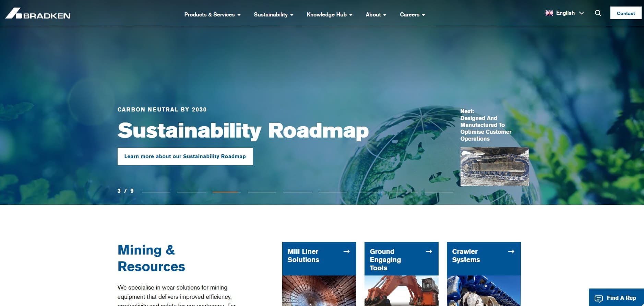This screenshot has width=644, height=306.
Task: Click the Mill Liner Solutions image
Action: (319, 291)
